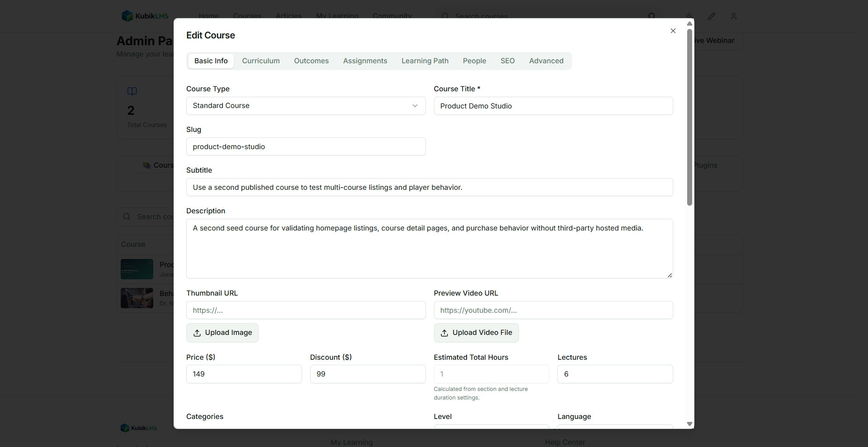Click the Description text area
This screenshot has height=447, width=868.
429,249
